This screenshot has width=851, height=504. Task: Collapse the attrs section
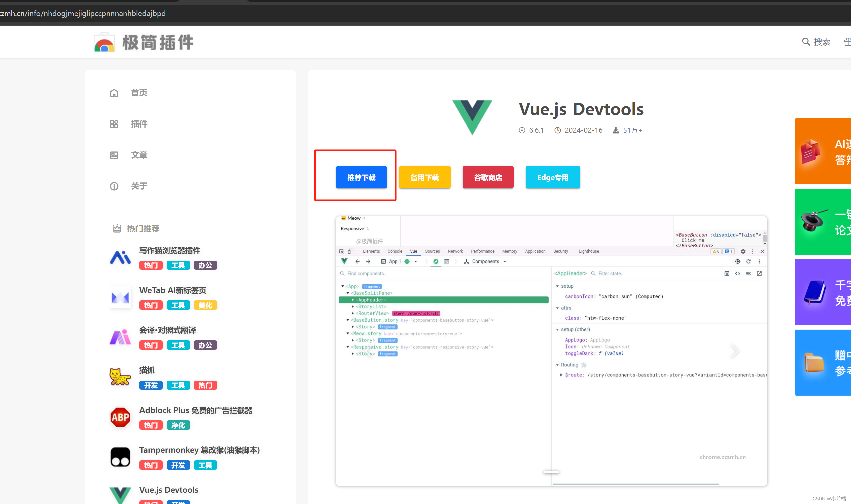click(557, 308)
